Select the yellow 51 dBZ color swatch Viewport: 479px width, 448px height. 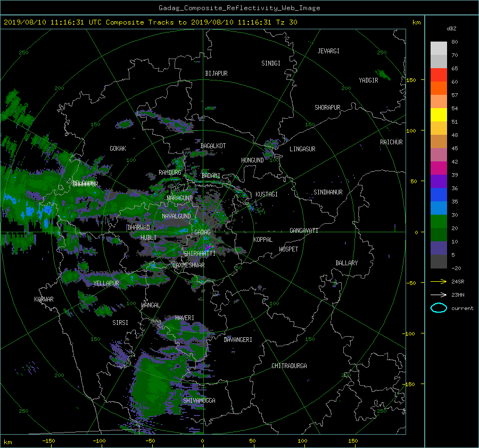[439, 115]
